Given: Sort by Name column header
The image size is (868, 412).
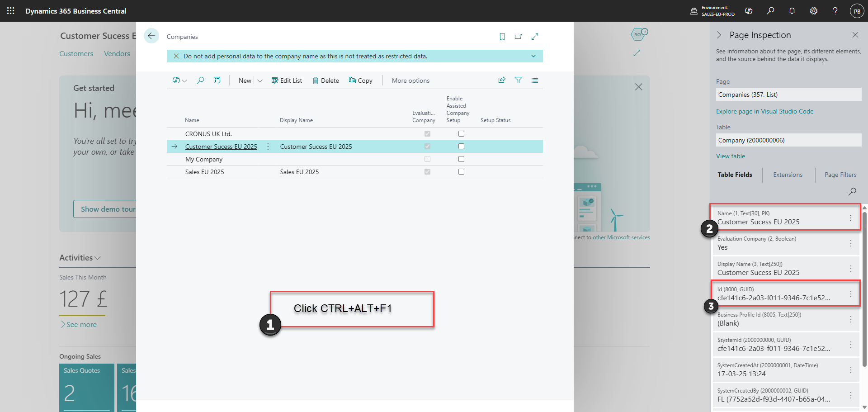Looking at the screenshot, I should pos(192,120).
